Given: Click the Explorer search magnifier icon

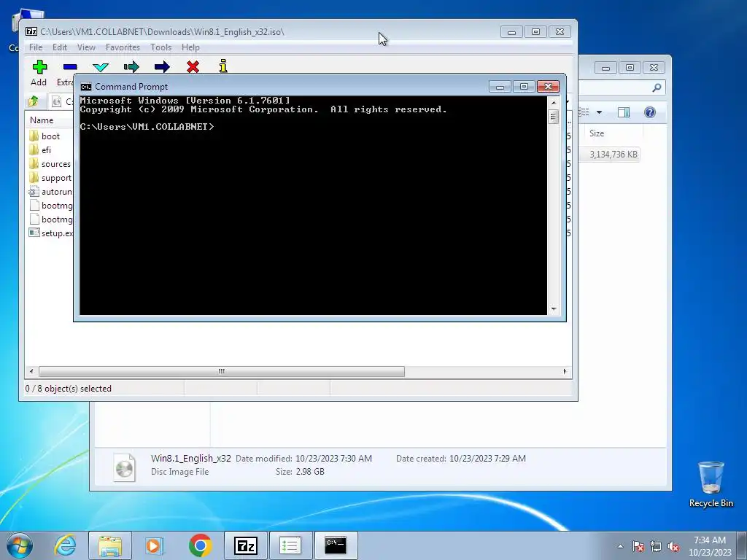Looking at the screenshot, I should pos(657,87).
